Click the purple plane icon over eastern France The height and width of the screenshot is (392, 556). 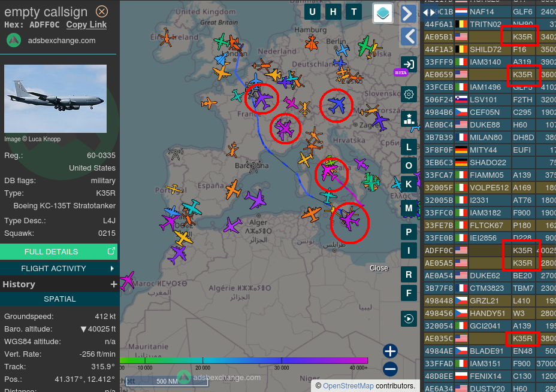click(x=285, y=128)
